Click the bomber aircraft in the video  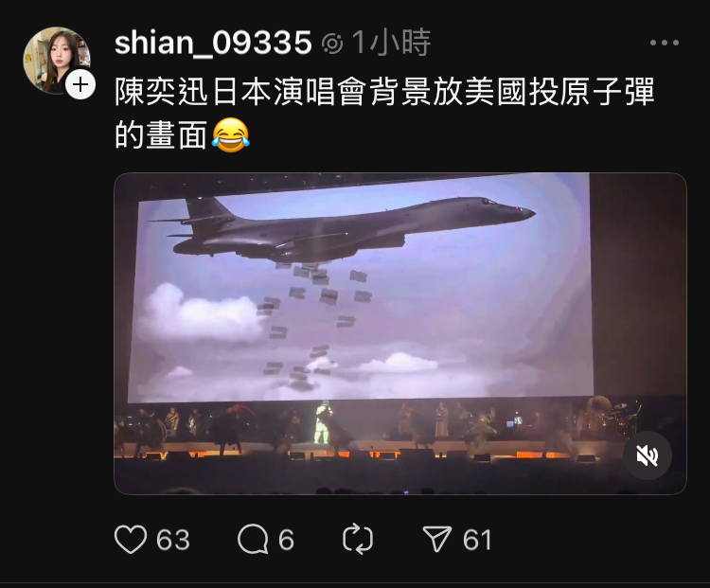pyautogui.click(x=342, y=231)
